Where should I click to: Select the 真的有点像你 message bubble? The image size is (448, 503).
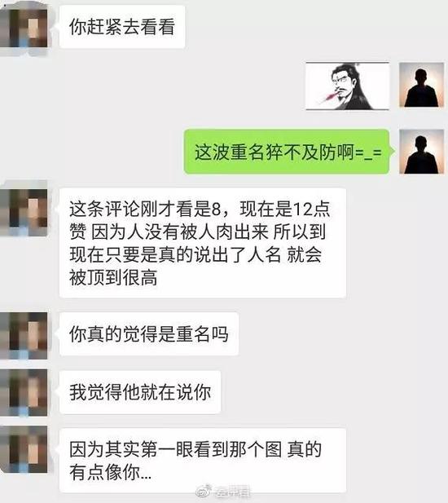click(x=203, y=461)
